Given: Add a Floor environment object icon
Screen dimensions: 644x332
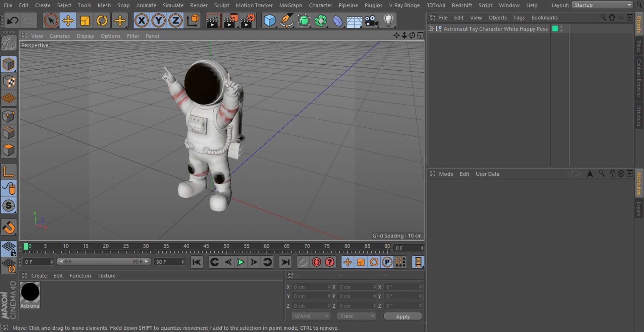Looking at the screenshot, I should click(354, 21).
